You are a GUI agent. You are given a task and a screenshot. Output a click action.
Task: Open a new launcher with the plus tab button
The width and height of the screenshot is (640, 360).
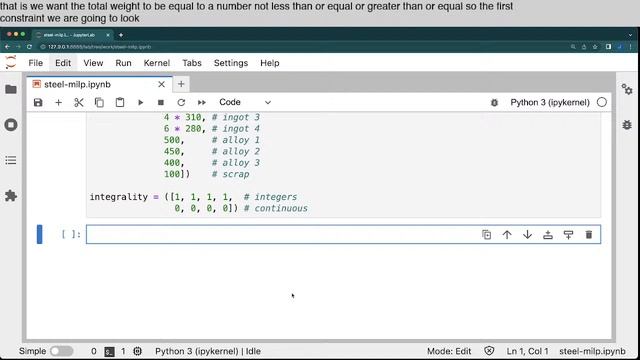coord(181,84)
